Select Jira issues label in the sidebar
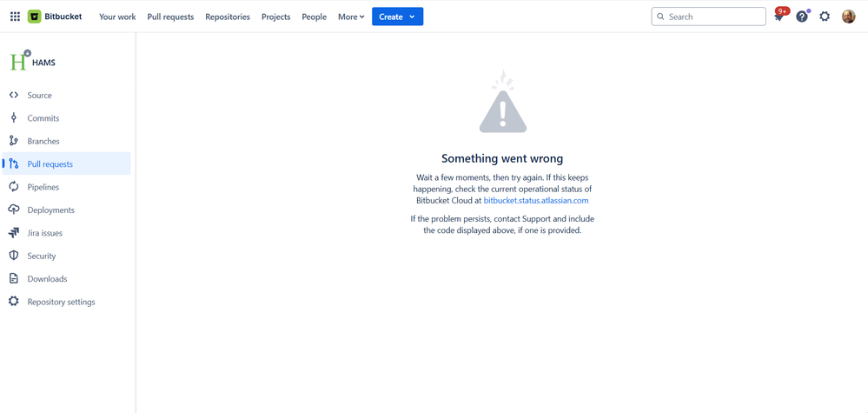This screenshot has width=868, height=413. coord(45,233)
